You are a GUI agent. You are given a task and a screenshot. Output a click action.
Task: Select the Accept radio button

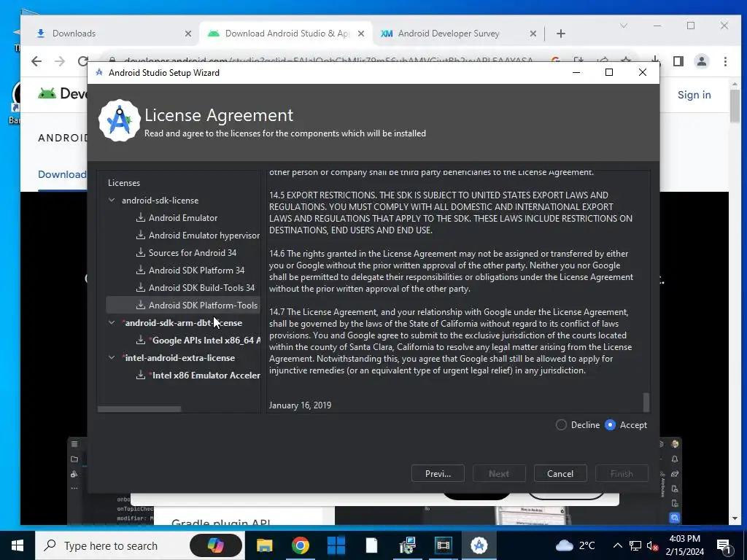611,425
